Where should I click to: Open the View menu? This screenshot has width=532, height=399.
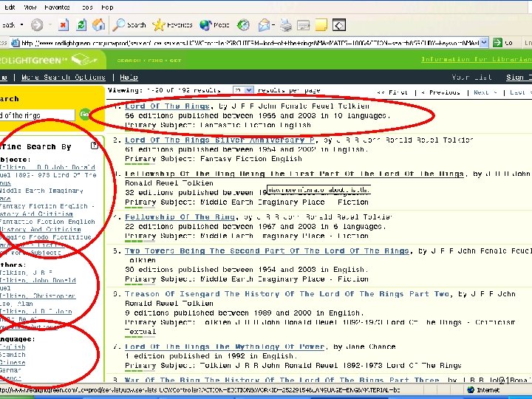click(30, 7)
